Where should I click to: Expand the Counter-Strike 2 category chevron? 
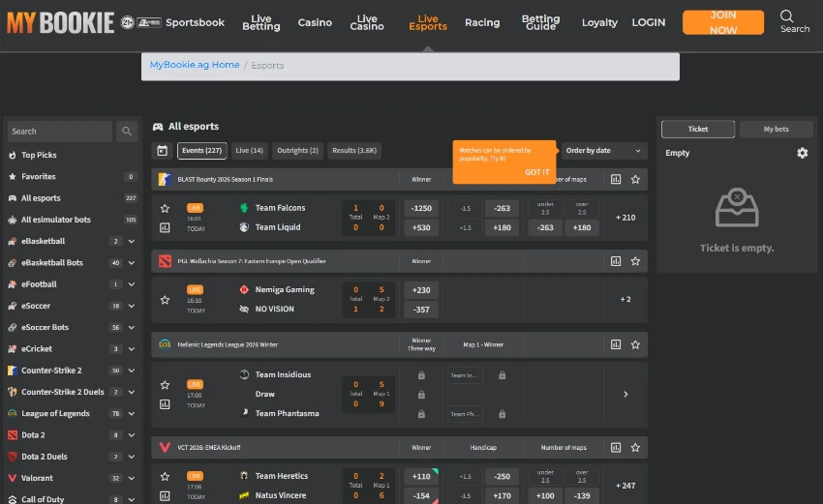[132, 371]
